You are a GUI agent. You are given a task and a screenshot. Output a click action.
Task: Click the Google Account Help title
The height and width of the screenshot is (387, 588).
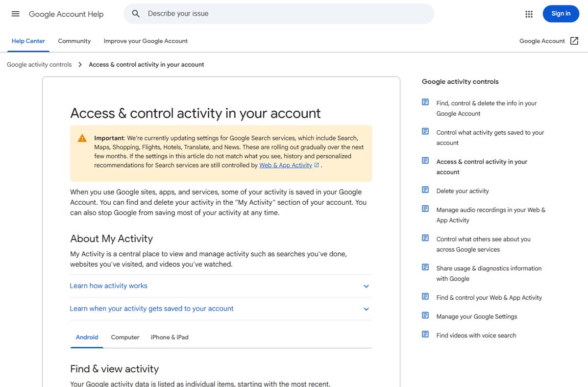click(66, 14)
